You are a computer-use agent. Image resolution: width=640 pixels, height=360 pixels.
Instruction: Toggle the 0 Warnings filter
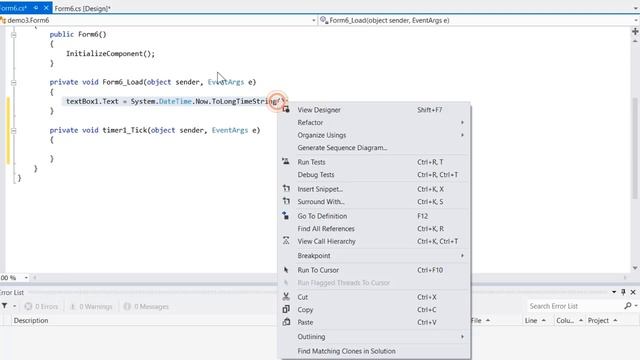(91, 307)
